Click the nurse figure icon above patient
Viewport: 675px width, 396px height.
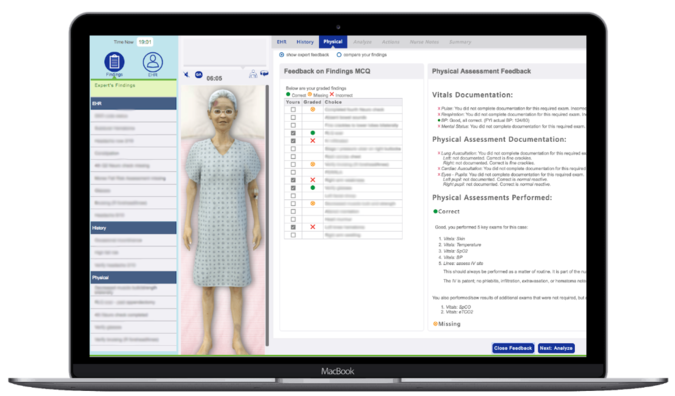point(253,74)
